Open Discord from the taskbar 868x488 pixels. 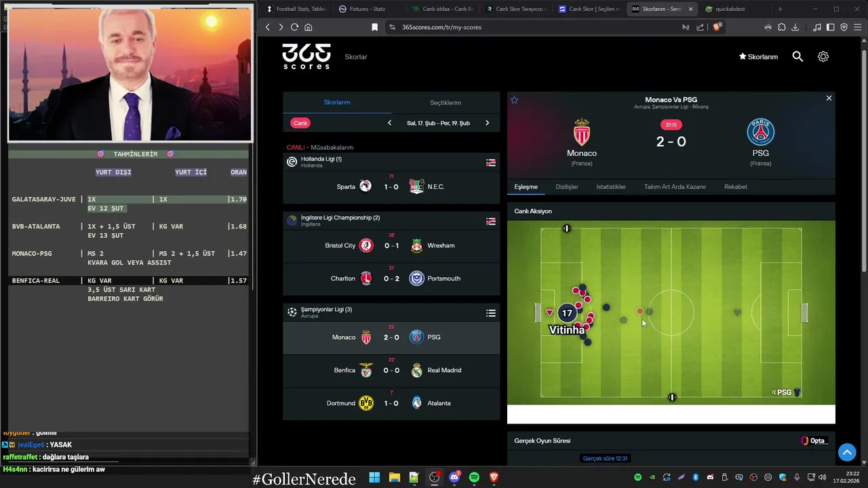[454, 477]
